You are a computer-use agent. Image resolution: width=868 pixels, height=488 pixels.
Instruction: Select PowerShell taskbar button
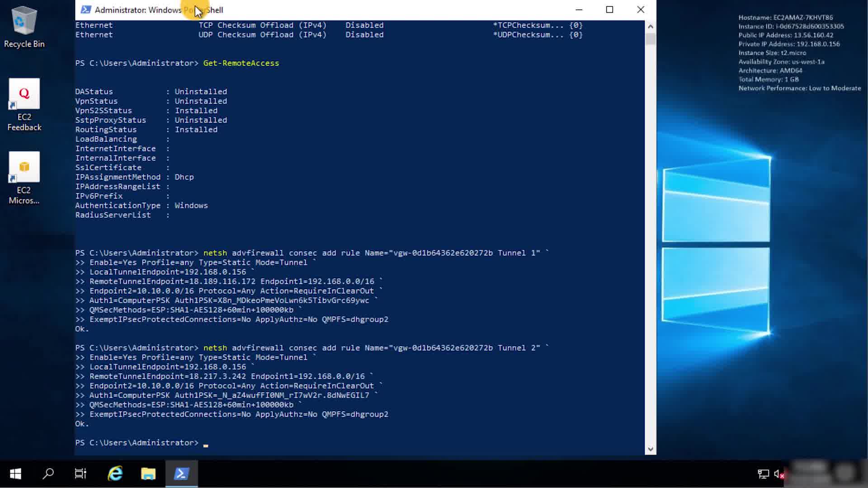(181, 474)
